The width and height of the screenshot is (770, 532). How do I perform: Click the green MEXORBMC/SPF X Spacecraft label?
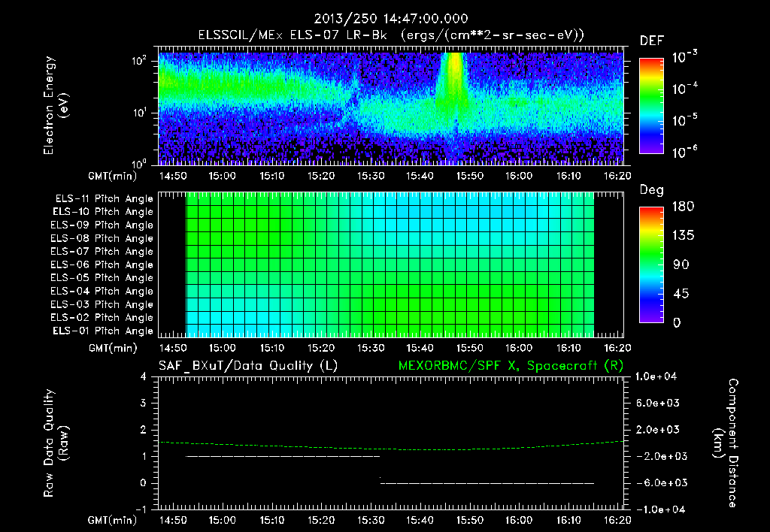[511, 366]
